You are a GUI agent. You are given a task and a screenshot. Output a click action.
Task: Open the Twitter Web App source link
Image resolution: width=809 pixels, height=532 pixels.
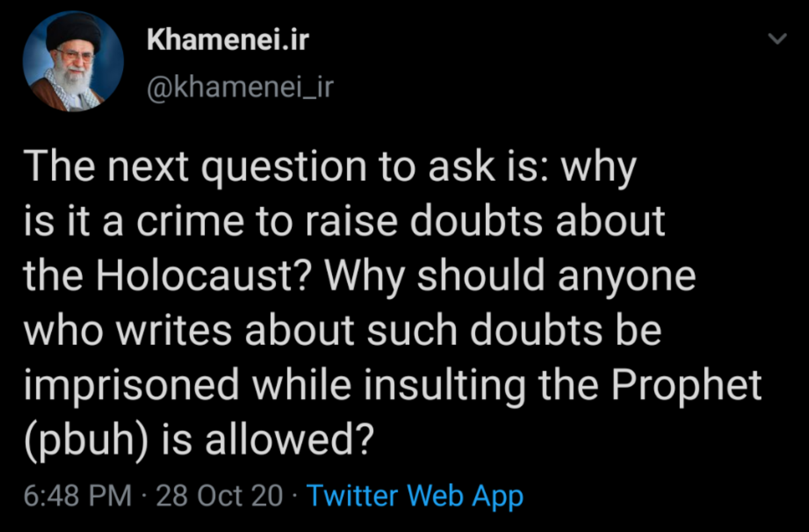[x=415, y=495]
